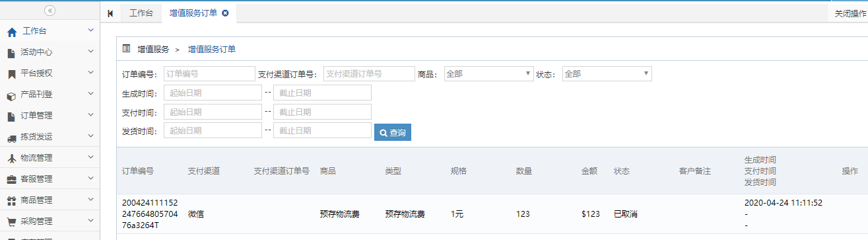Expand the 商品管理 sidebar chevron
The height and width of the screenshot is (240, 868).
tap(90, 200)
